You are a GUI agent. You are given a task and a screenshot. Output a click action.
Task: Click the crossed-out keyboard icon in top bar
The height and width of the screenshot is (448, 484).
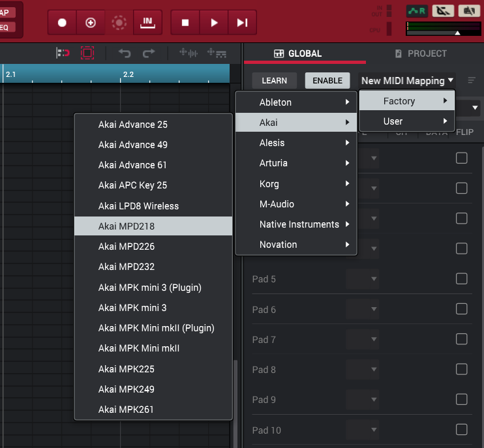click(x=469, y=12)
